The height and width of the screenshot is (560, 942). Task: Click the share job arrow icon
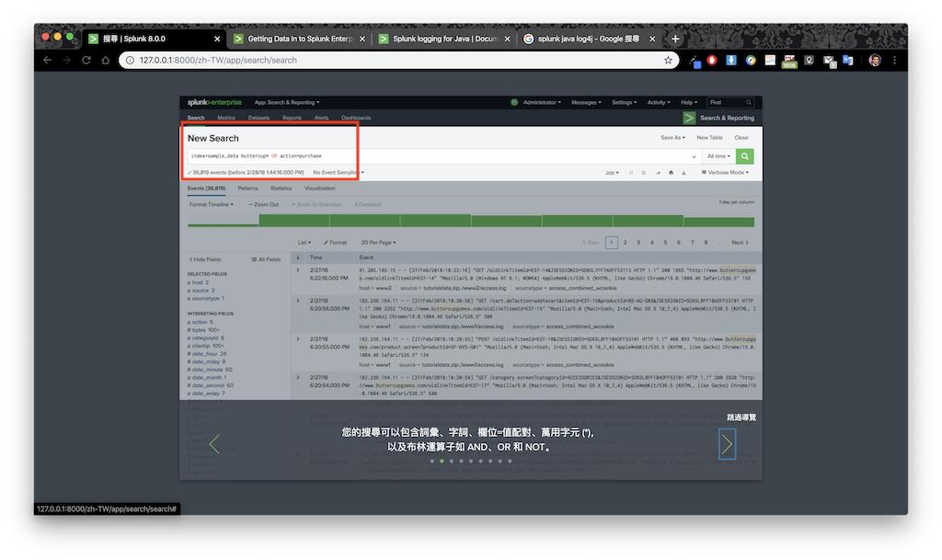[x=658, y=173]
